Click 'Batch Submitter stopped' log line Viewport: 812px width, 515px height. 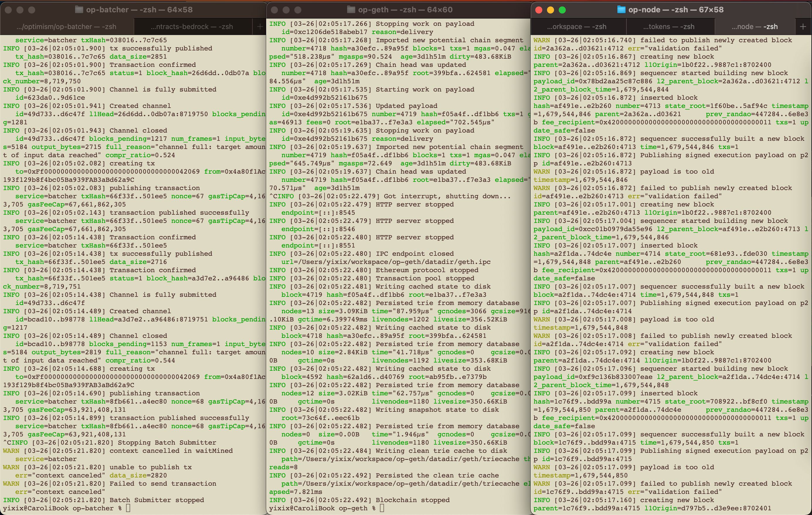(x=103, y=500)
